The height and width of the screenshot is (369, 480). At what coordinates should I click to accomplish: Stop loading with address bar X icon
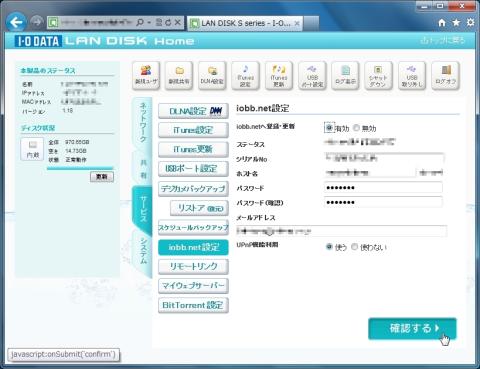[178, 23]
